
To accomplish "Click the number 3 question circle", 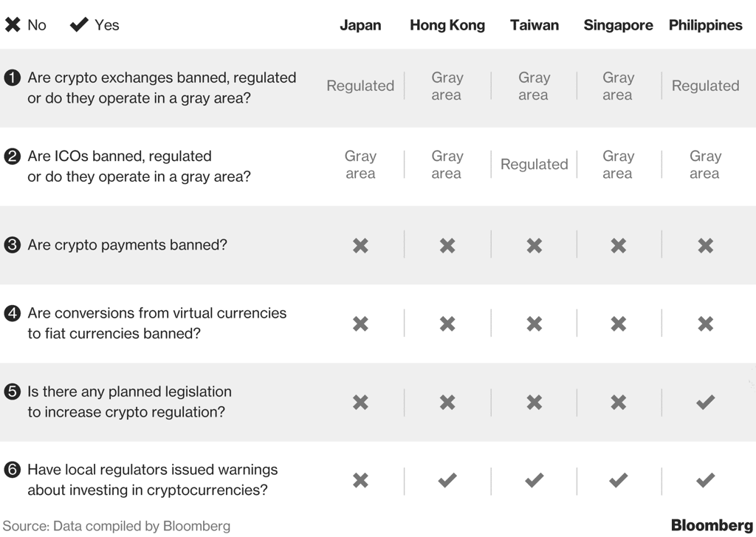I will pos(12,244).
